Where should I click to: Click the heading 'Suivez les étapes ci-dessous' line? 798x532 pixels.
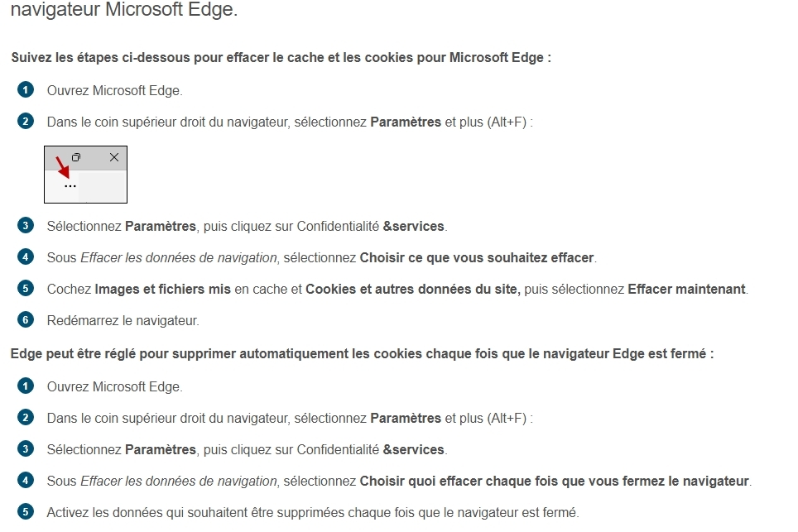281,58
